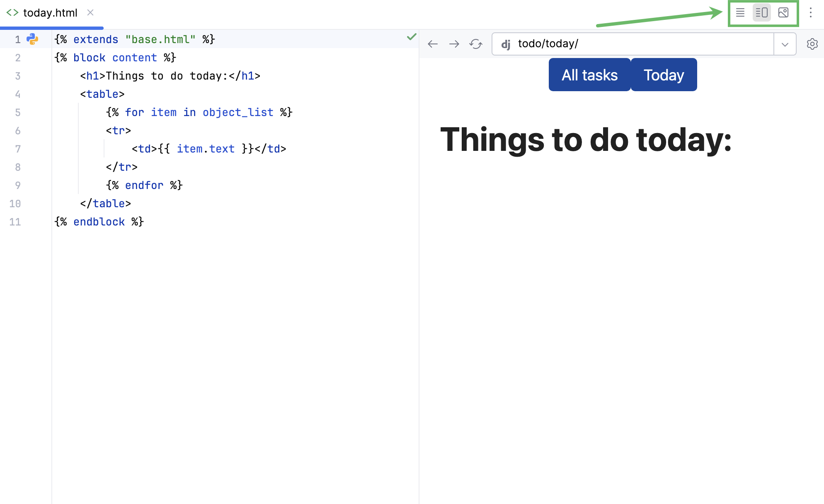This screenshot has width=824, height=504.
Task: Click the Today button
Action: click(x=664, y=75)
